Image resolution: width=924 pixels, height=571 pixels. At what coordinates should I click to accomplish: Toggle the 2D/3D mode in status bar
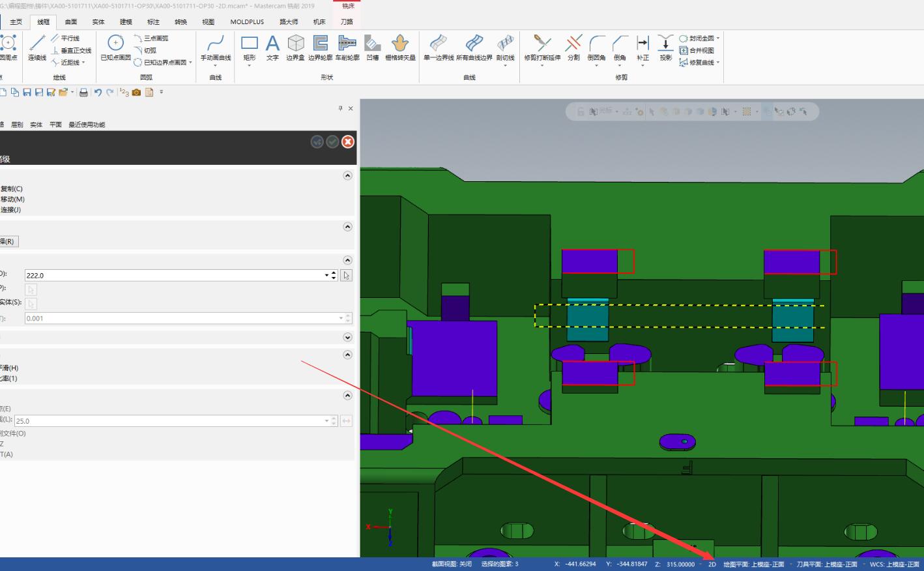[712, 564]
